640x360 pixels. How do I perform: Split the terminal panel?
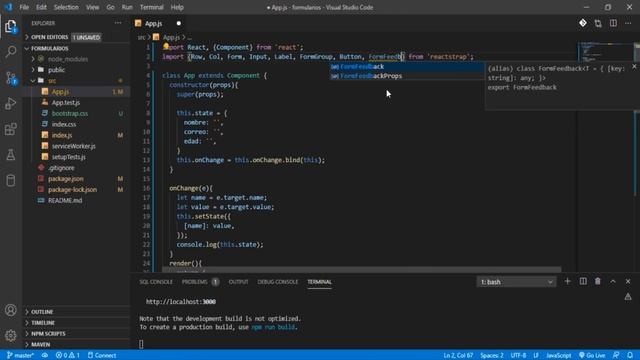(x=583, y=281)
